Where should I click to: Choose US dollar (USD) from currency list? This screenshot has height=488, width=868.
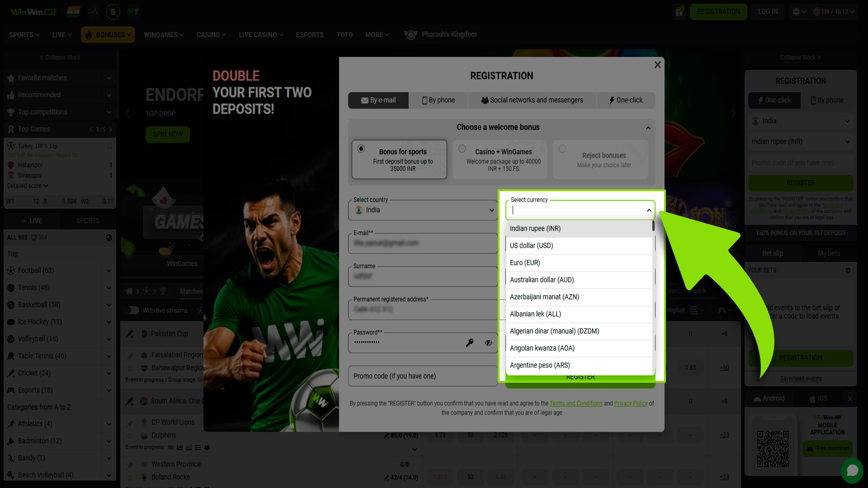579,246
